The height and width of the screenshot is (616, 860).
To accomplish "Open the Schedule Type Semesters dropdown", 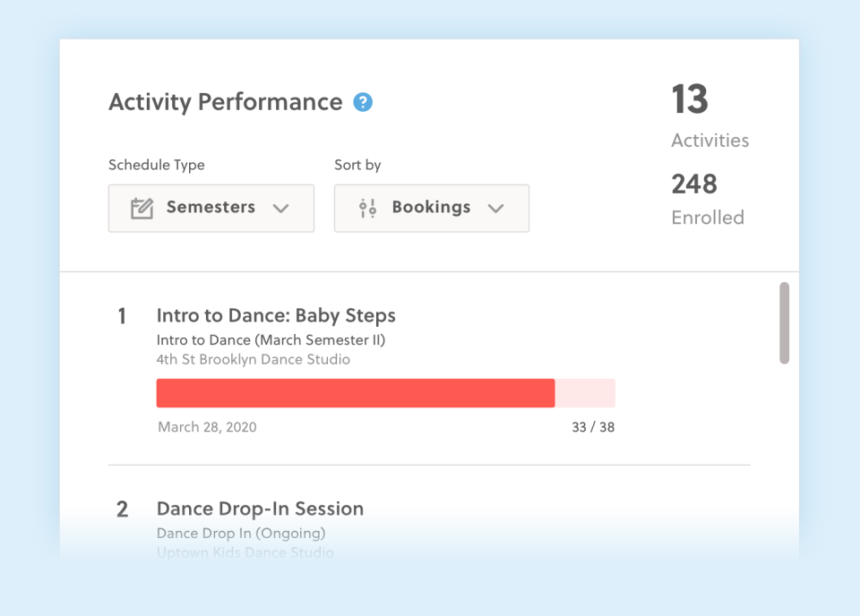I will click(x=211, y=209).
